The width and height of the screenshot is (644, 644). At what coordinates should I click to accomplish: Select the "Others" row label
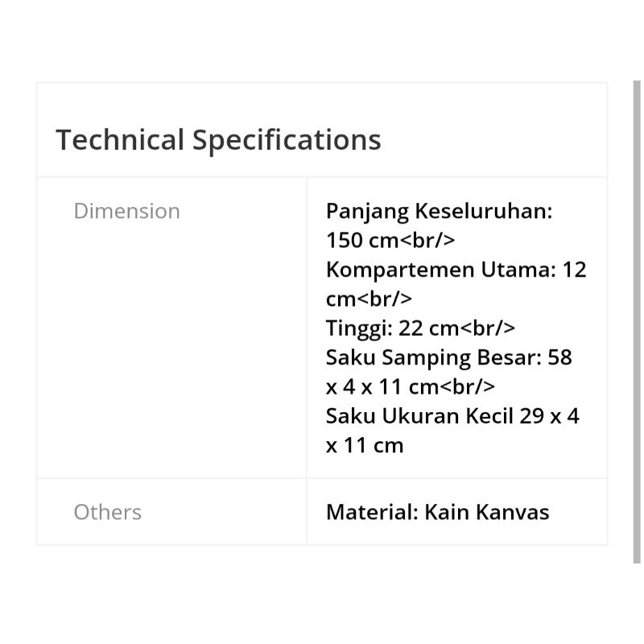[107, 512]
